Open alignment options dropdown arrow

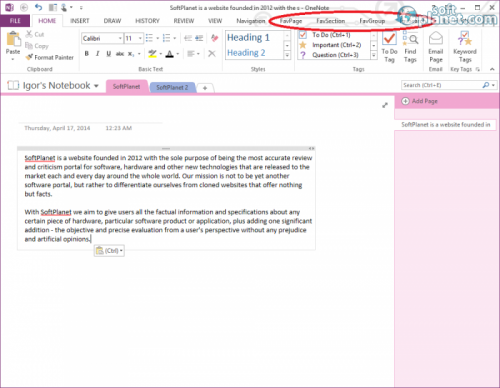(x=198, y=54)
